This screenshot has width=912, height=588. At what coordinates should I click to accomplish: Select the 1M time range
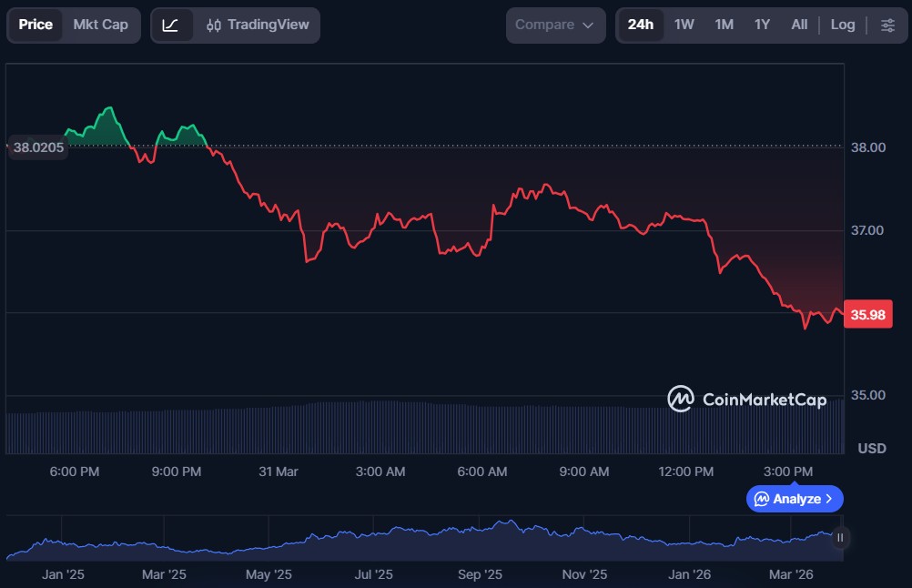pos(724,25)
